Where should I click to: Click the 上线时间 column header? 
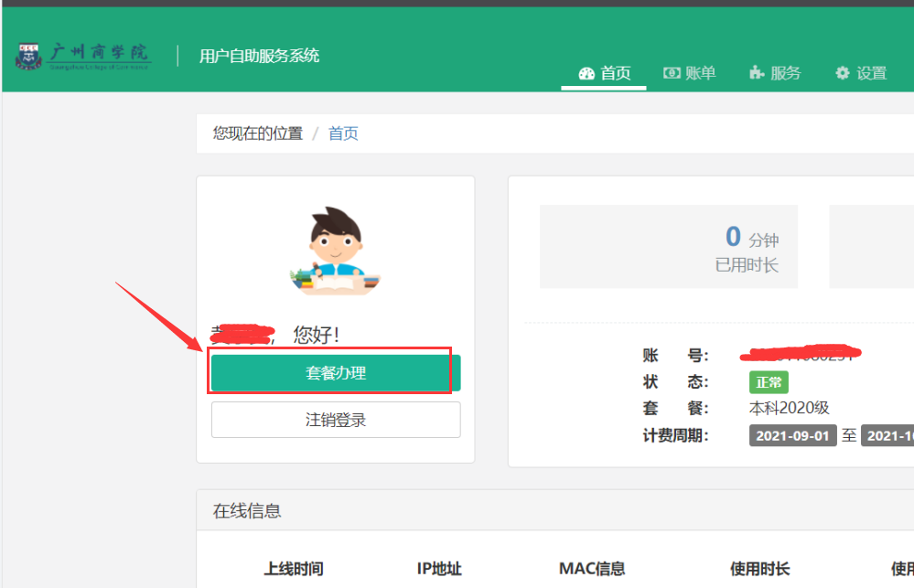click(x=294, y=569)
